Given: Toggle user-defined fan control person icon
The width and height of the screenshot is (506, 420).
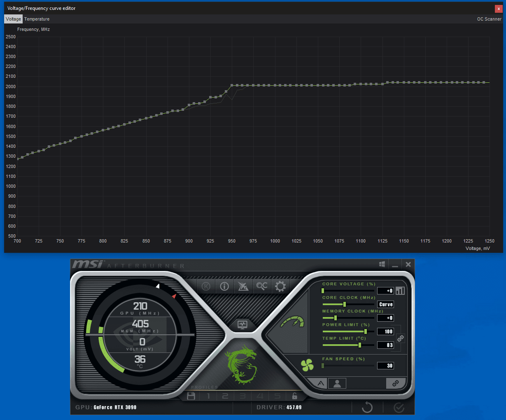Looking at the screenshot, I should [x=337, y=383].
